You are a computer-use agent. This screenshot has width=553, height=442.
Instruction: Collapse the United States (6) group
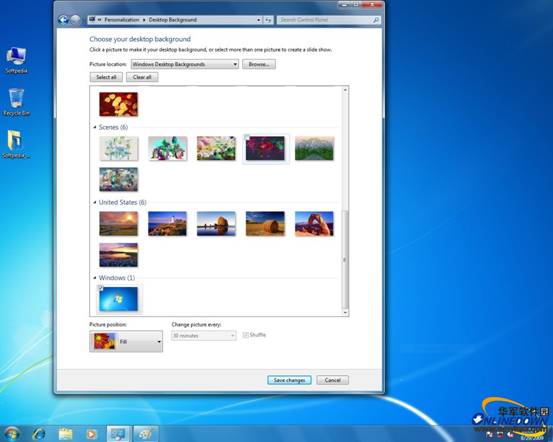tap(95, 202)
